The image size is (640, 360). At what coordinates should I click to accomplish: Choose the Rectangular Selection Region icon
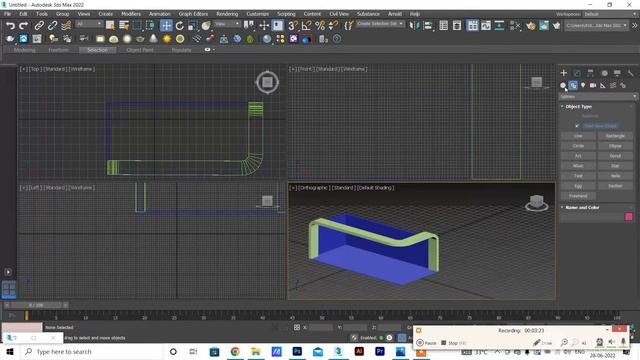click(137, 26)
